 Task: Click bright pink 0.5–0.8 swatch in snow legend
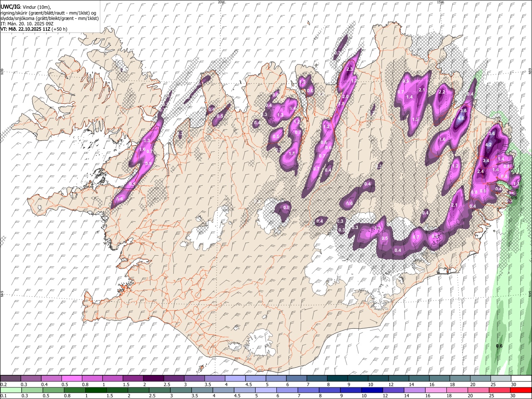tap(71, 379)
